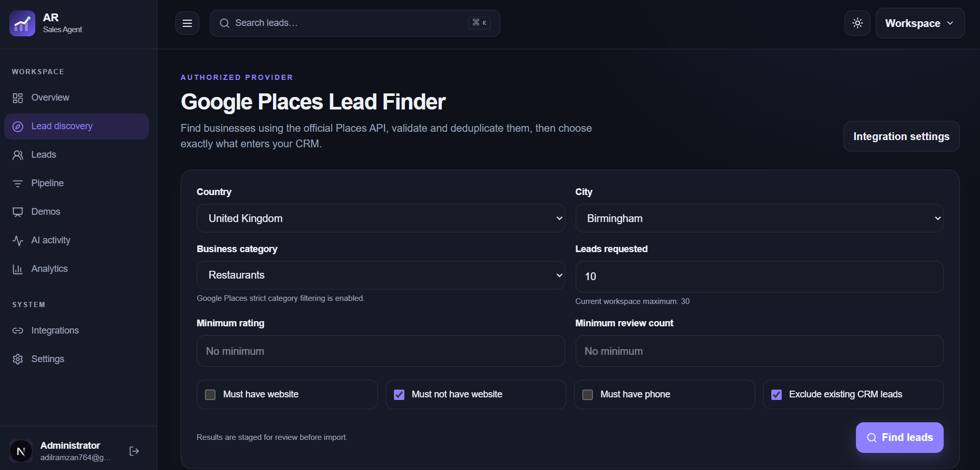This screenshot has width=980, height=470.
Task: Click the Integrations link icon
Action: point(18,330)
